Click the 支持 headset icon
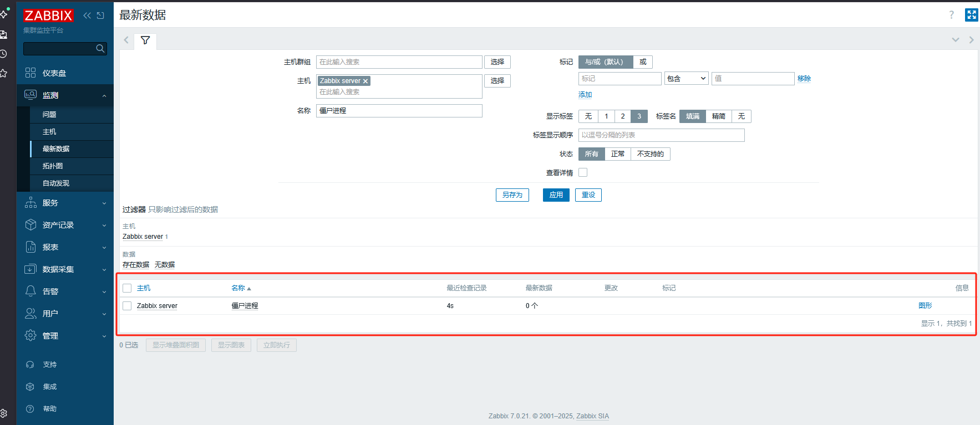This screenshot has height=425, width=980. coord(31,365)
